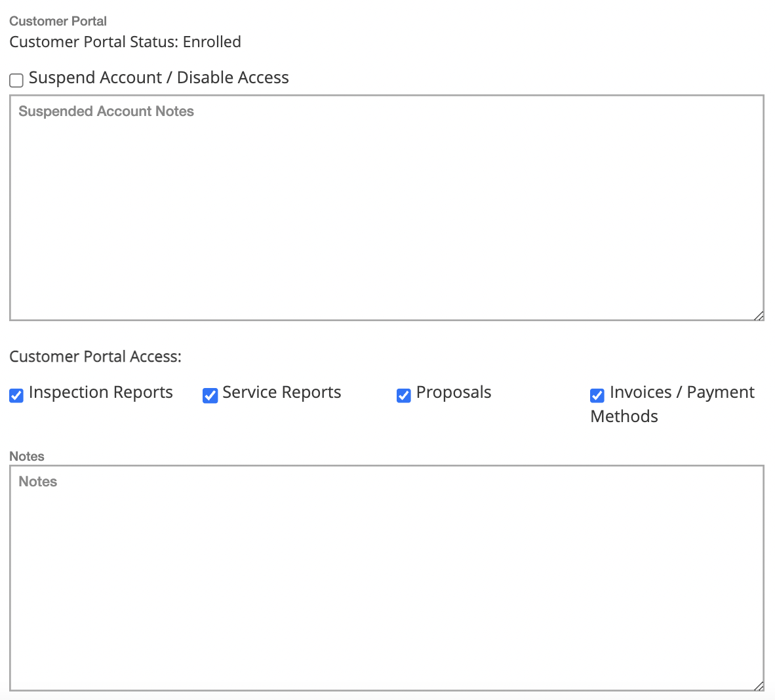The image size is (775, 700).
Task: Grab the Suspended Account Notes resize handle
Action: pos(759,316)
